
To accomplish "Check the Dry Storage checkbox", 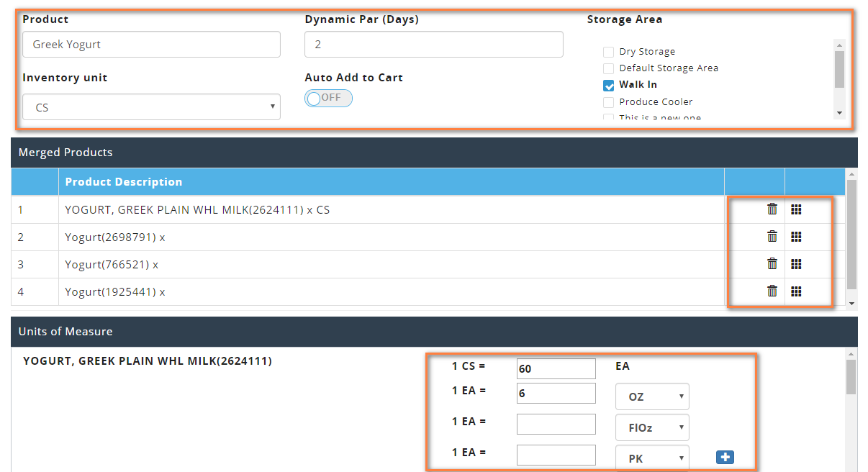I will (609, 52).
